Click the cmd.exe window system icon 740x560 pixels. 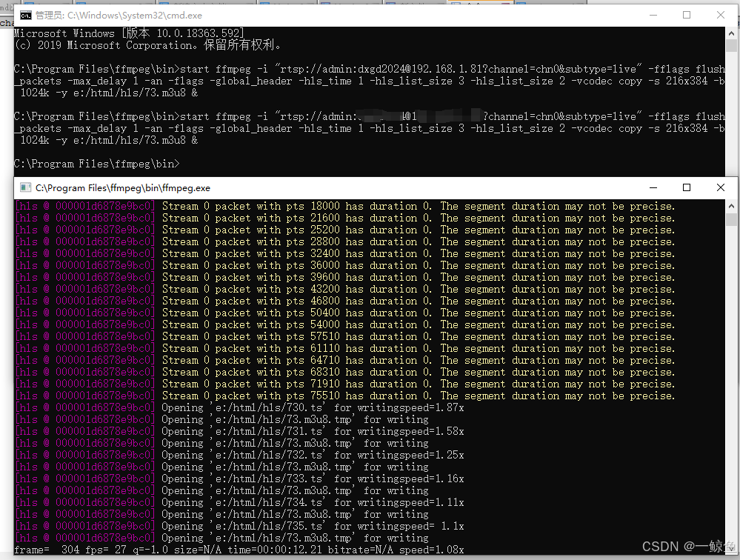pyautogui.click(x=25, y=16)
